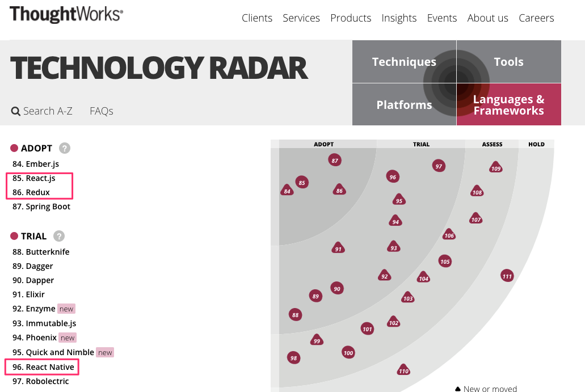Click radar blip 98
Viewport: 585px width, 392px height.
pos(293,358)
